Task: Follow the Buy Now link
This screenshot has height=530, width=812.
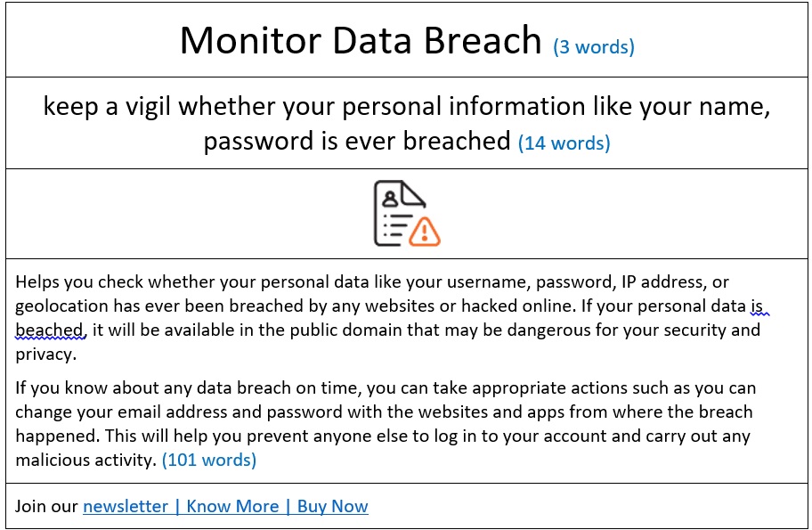Action: [x=332, y=506]
